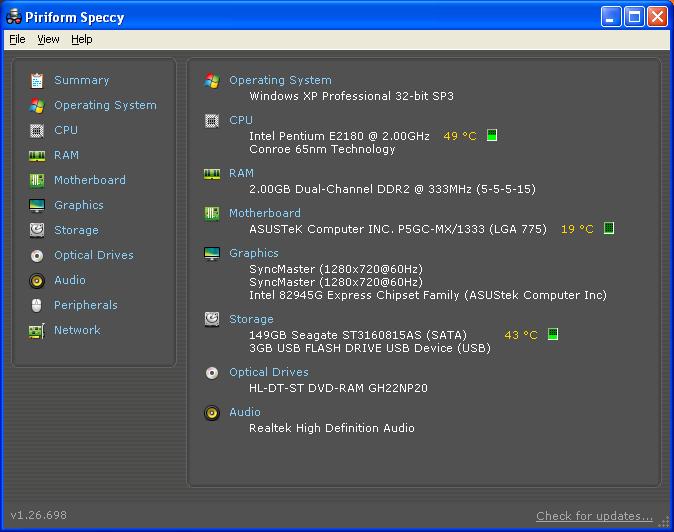This screenshot has height=532, width=674.
Task: Click the Graphics monitor icon in sidebar
Action: pos(37,205)
